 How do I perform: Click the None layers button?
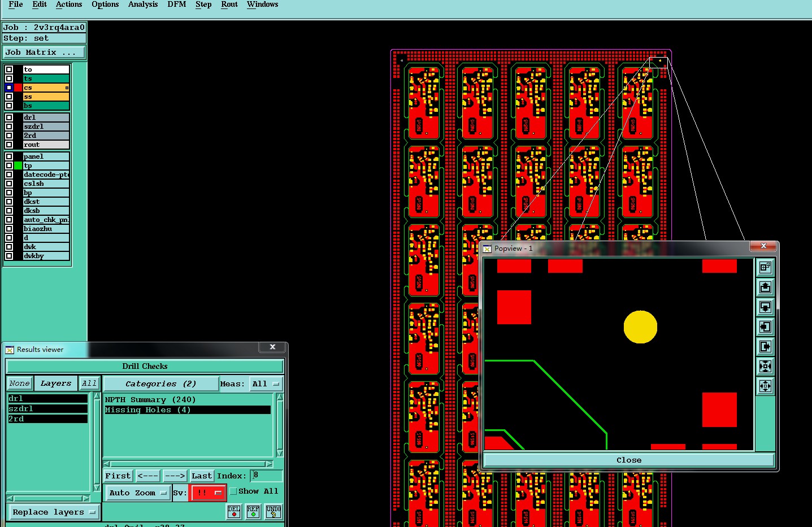click(x=19, y=384)
